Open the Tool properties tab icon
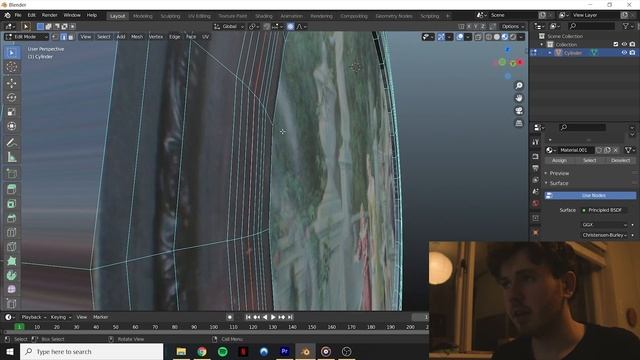640x360 pixels. [x=536, y=142]
